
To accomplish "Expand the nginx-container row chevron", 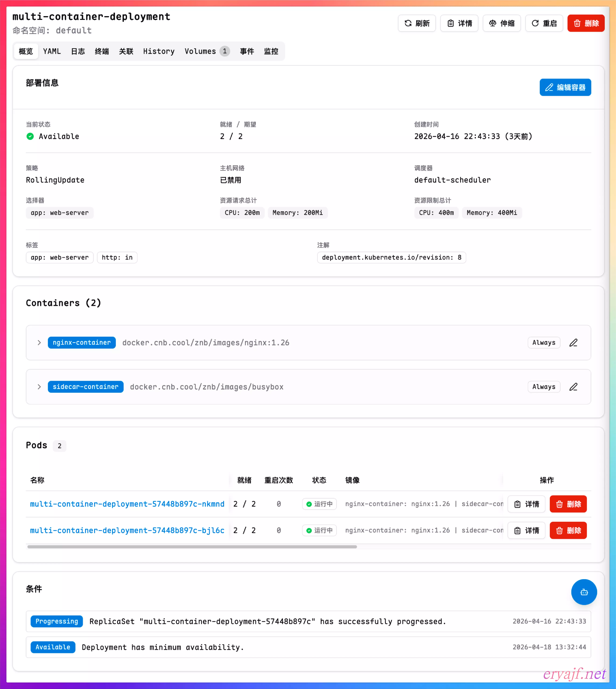I will pyautogui.click(x=39, y=343).
